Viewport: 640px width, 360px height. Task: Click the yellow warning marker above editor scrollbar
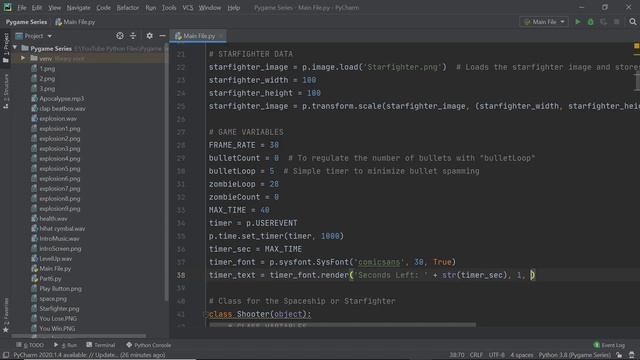click(x=636, y=46)
